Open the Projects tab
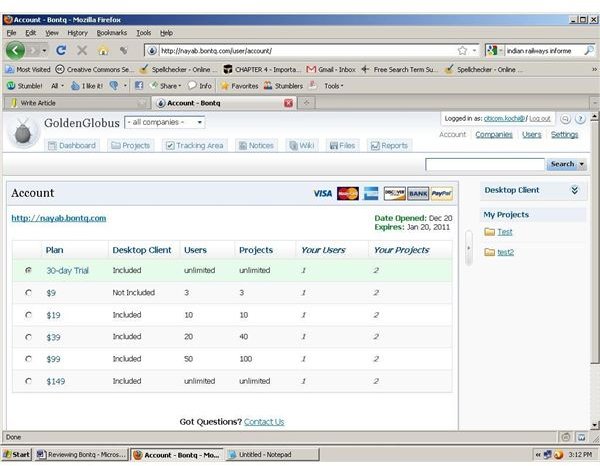Viewport: 600px width, 466px height. tap(130, 146)
